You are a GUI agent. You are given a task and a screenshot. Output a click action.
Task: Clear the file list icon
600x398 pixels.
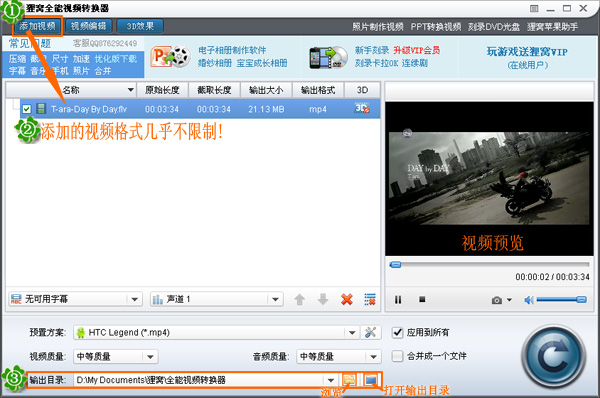click(x=370, y=299)
